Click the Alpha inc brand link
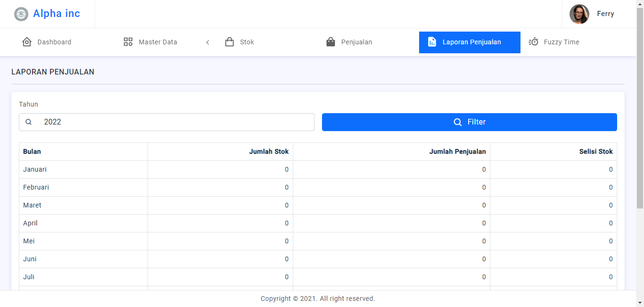The width and height of the screenshot is (644, 307). [57, 14]
